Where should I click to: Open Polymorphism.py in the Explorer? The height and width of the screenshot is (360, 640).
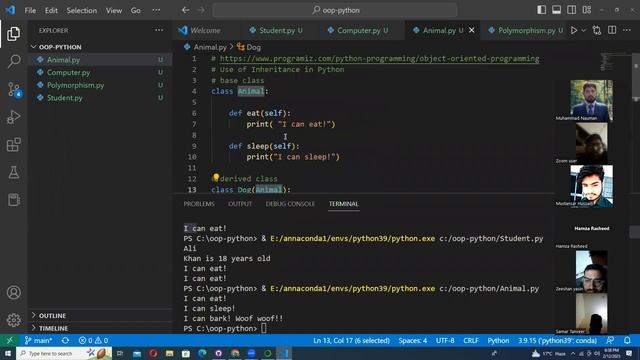click(100, 85)
